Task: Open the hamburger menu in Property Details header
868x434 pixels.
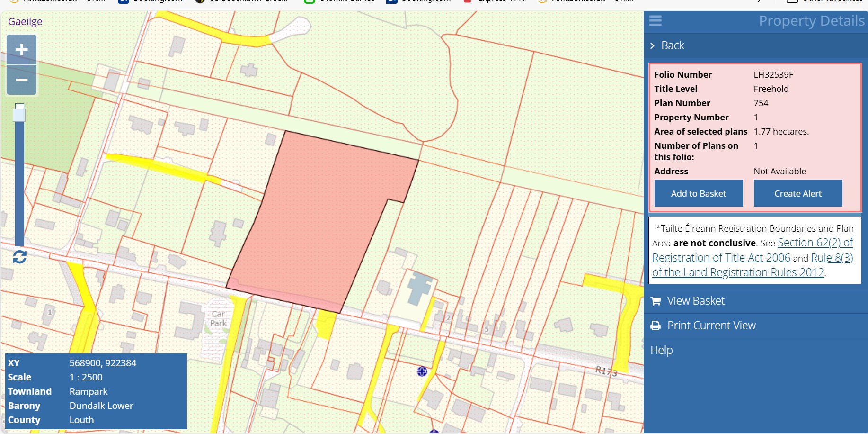Action: pos(655,21)
